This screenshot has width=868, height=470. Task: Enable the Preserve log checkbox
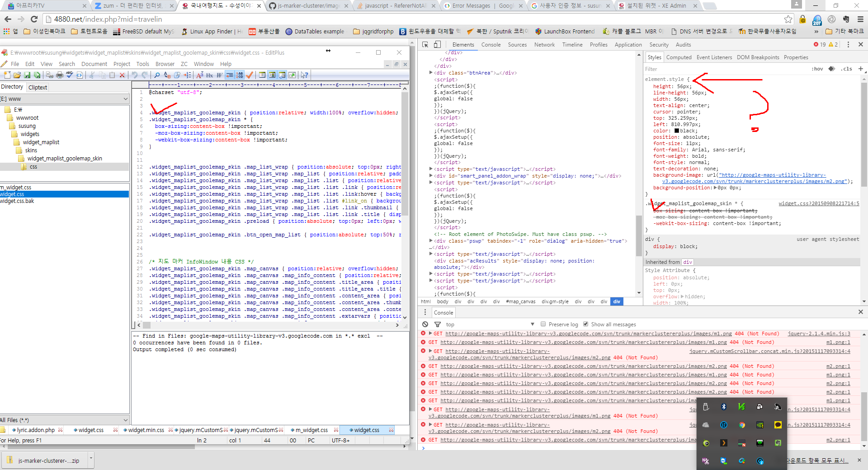[543, 324]
